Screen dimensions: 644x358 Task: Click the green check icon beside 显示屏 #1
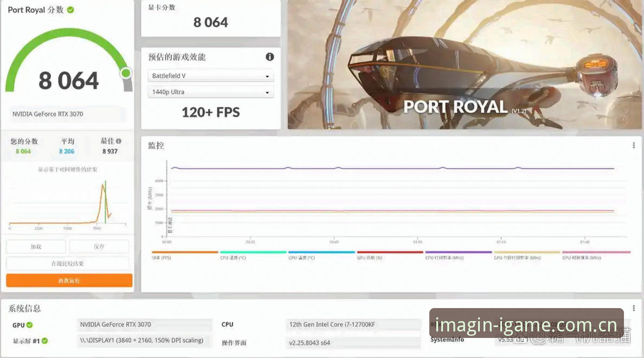click(44, 341)
